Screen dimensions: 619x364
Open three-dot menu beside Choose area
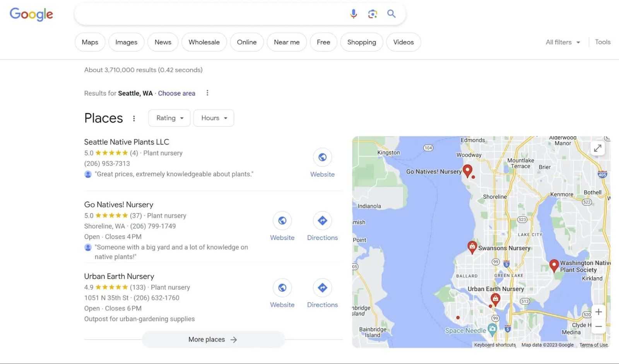[207, 93]
